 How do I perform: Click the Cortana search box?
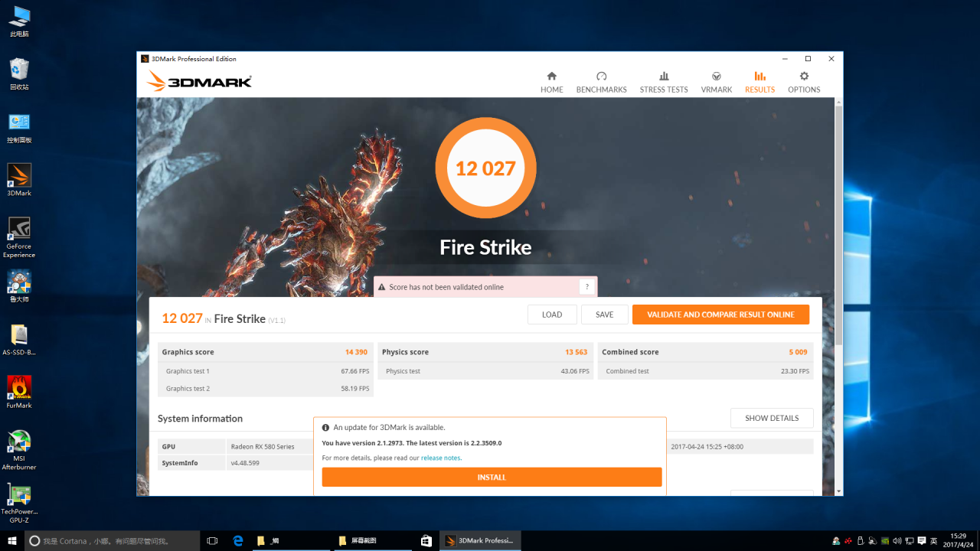pos(113,540)
